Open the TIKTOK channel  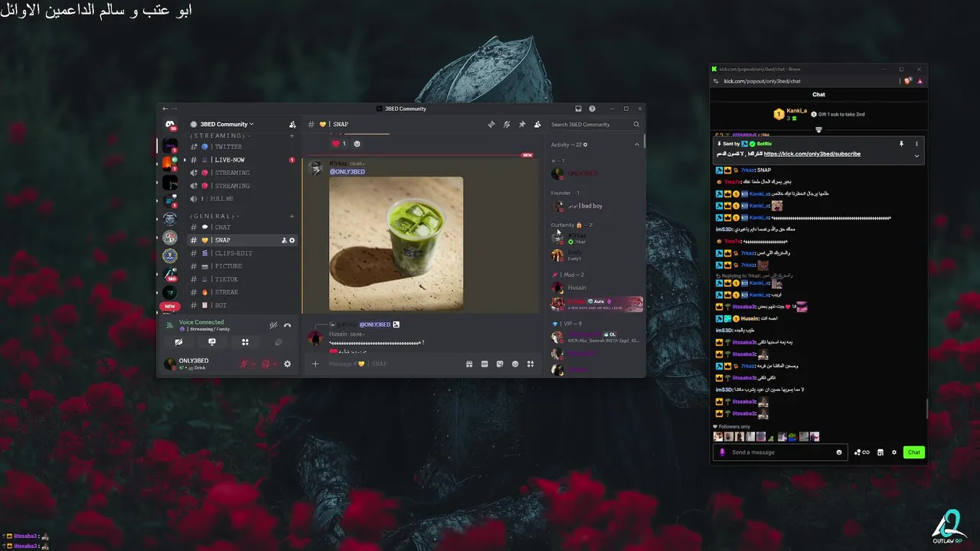[242, 279]
